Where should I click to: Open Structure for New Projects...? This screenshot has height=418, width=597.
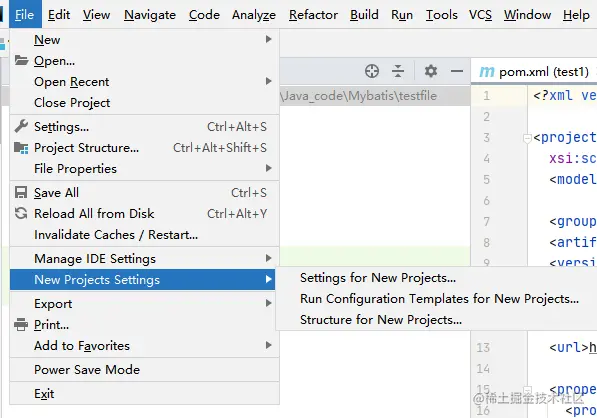pos(437,319)
